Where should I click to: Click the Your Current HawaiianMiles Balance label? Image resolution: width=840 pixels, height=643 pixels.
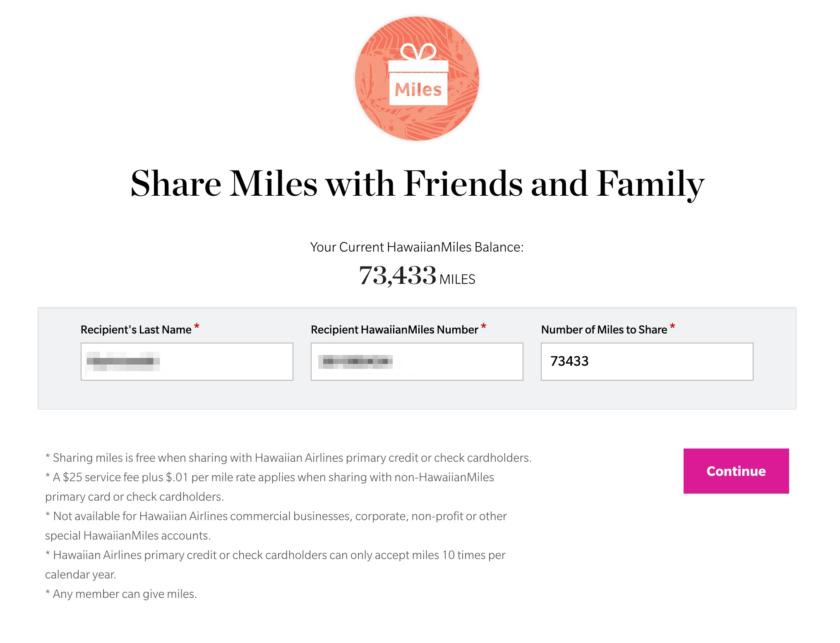coord(418,247)
